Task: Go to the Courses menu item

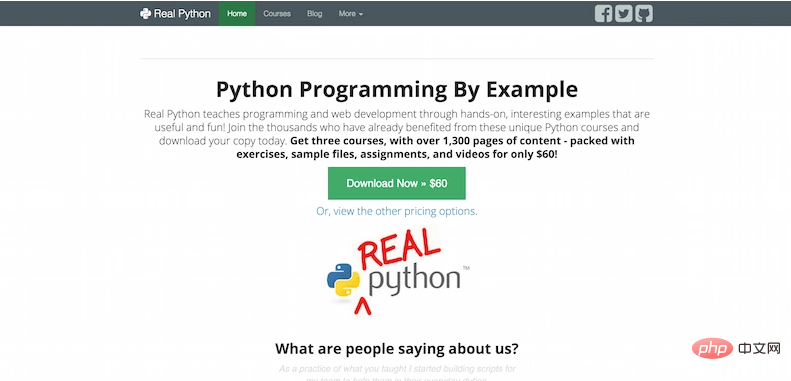Action: coord(277,14)
